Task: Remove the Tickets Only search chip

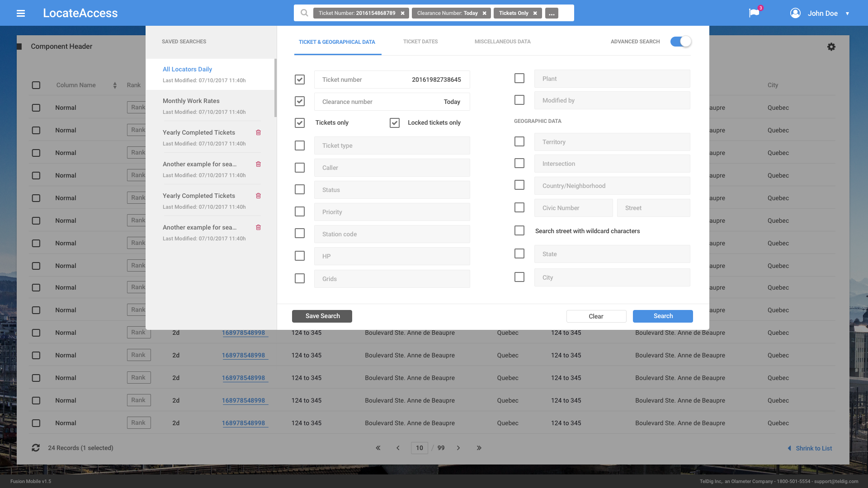Action: (x=535, y=13)
